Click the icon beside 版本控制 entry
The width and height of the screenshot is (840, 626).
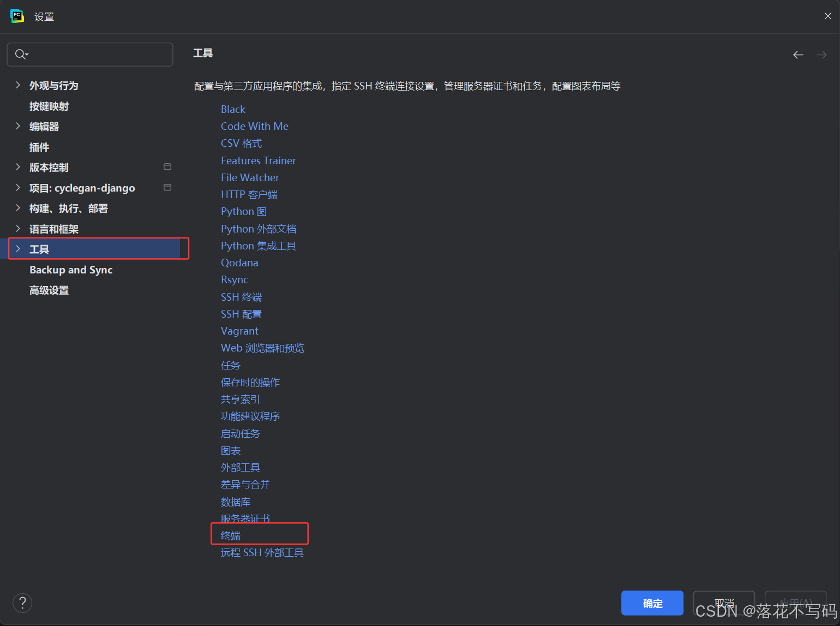tap(167, 166)
